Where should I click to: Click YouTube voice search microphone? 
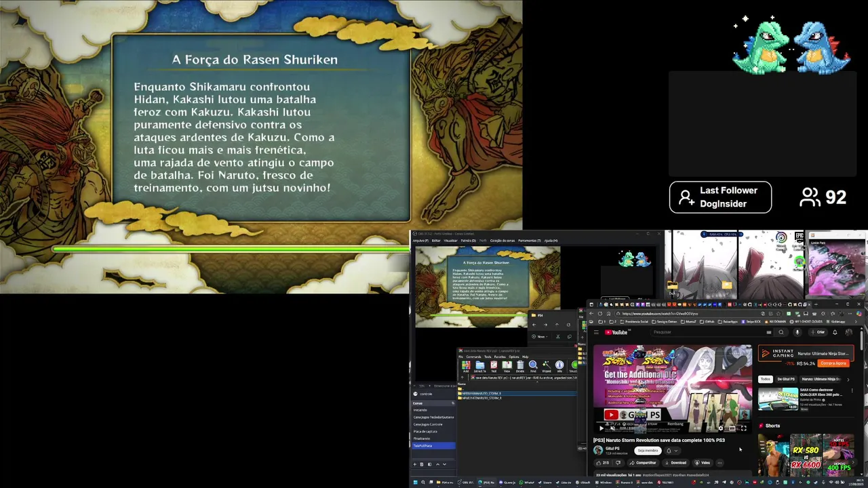[797, 332]
